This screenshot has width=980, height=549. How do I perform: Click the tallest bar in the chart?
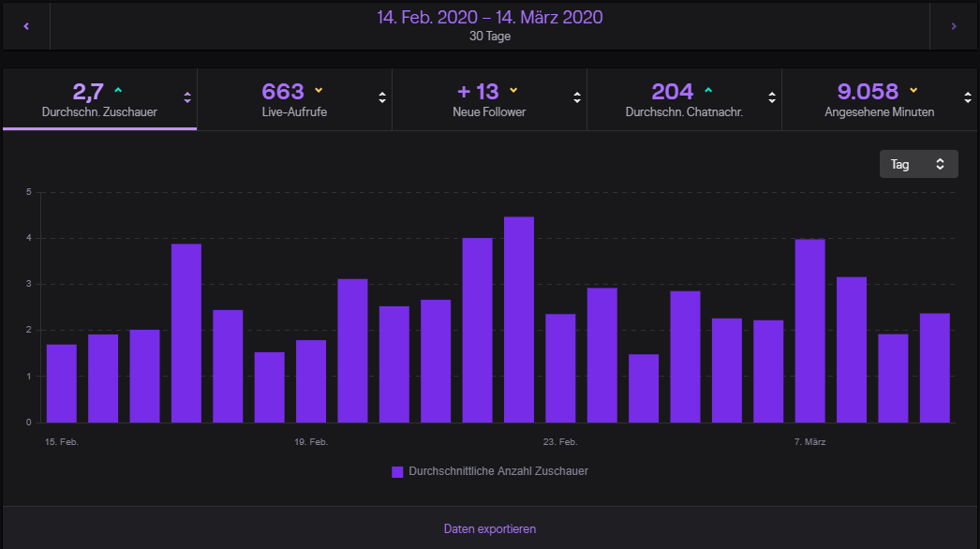click(x=519, y=319)
